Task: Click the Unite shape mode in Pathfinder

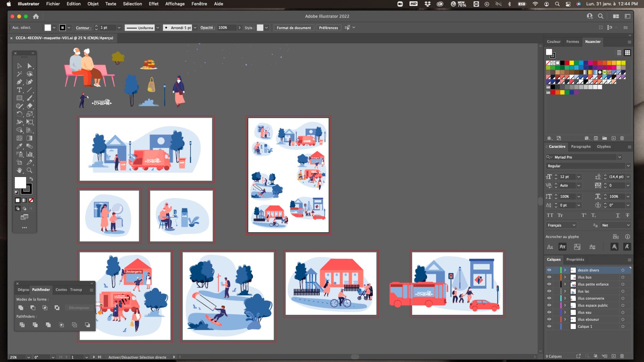Action: (x=21, y=308)
